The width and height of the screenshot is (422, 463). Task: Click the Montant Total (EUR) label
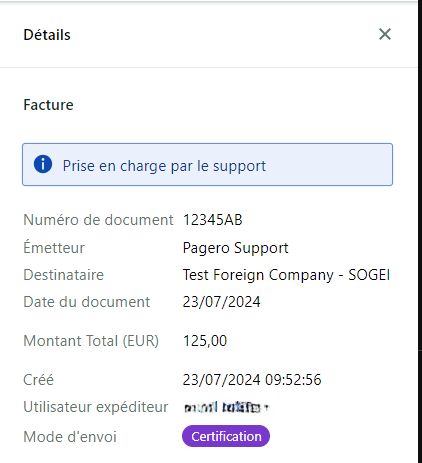(x=91, y=341)
